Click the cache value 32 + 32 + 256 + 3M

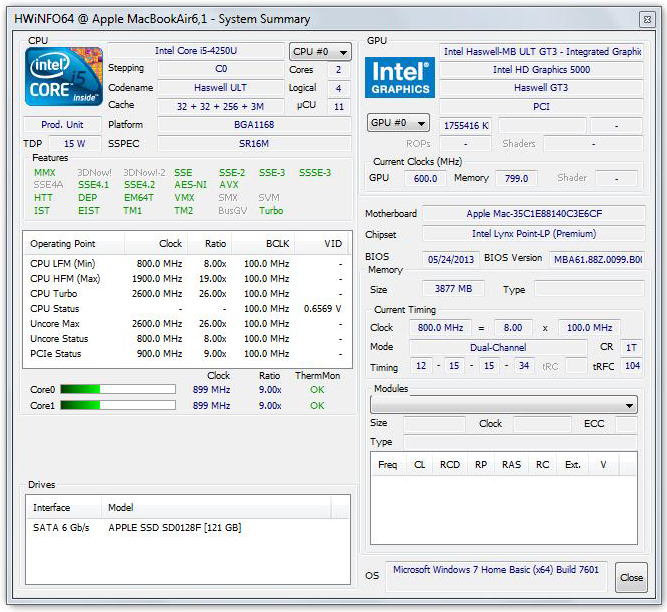click(220, 106)
